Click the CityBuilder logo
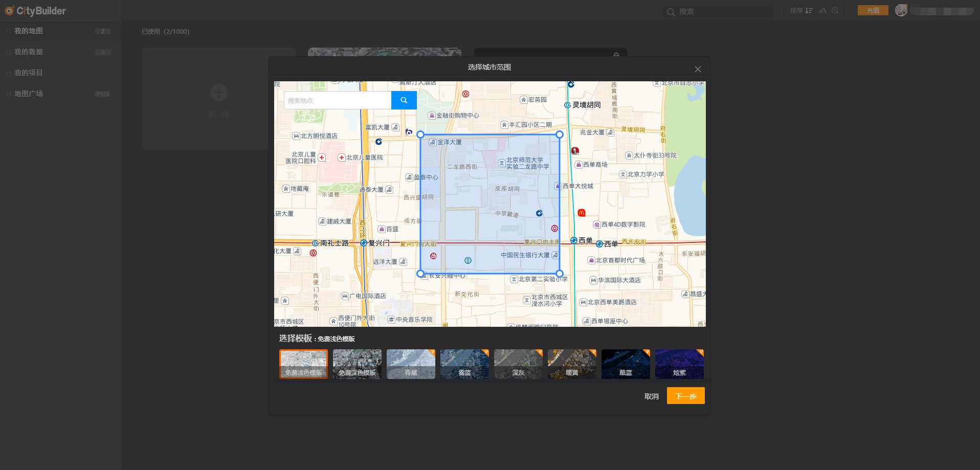The width and height of the screenshot is (980, 470). coord(35,11)
